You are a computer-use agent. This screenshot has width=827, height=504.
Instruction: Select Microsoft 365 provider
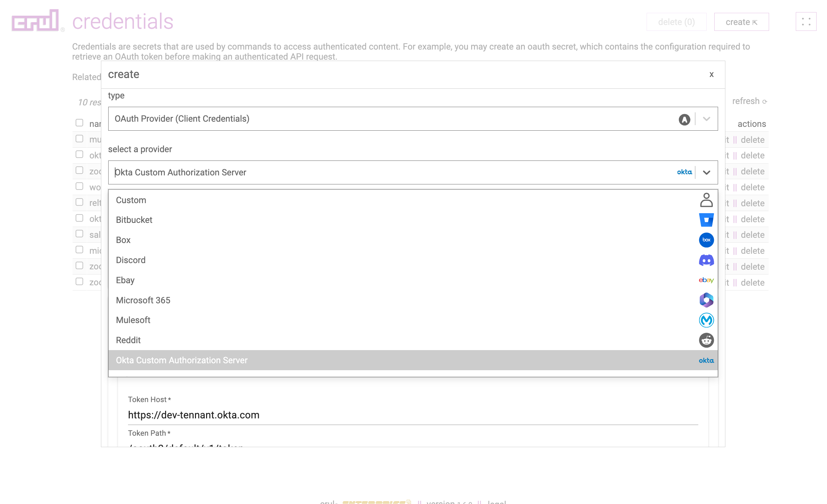[413, 300]
